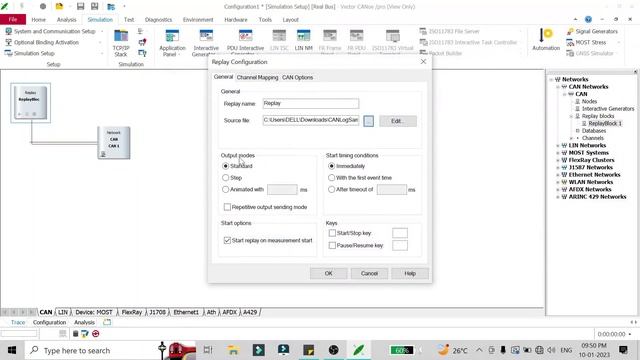Open the action center notifications icon

pyautogui.click(x=623, y=350)
